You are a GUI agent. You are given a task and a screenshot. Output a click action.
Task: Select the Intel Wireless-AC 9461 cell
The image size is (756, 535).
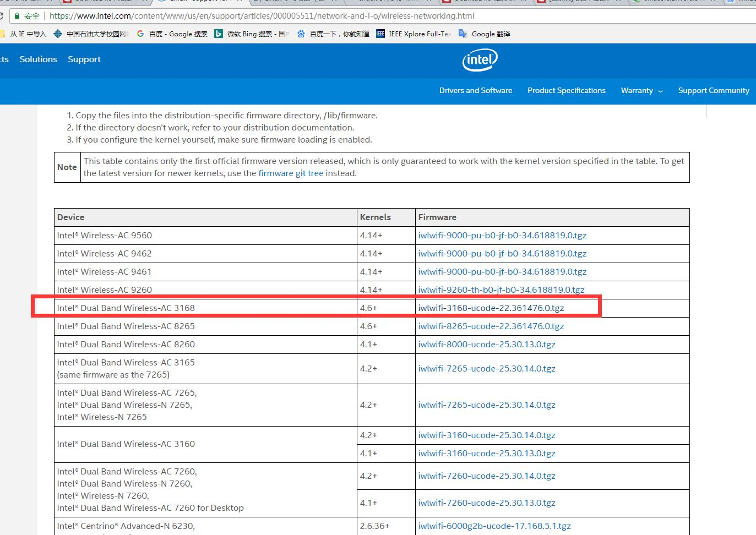click(x=205, y=271)
